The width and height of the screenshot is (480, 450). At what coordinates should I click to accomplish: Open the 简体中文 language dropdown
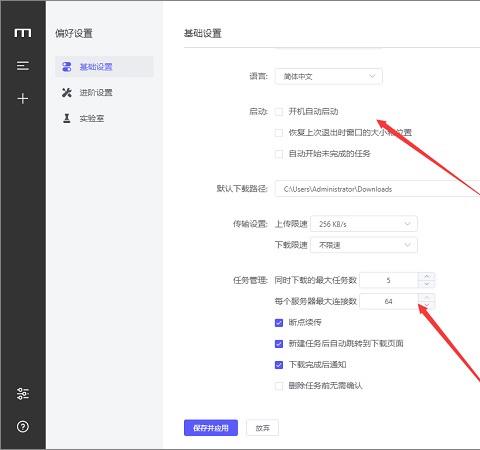[x=328, y=77]
